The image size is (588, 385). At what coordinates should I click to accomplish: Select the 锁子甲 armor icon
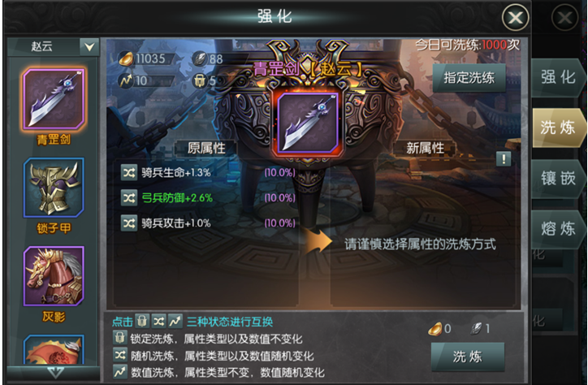coord(54,188)
